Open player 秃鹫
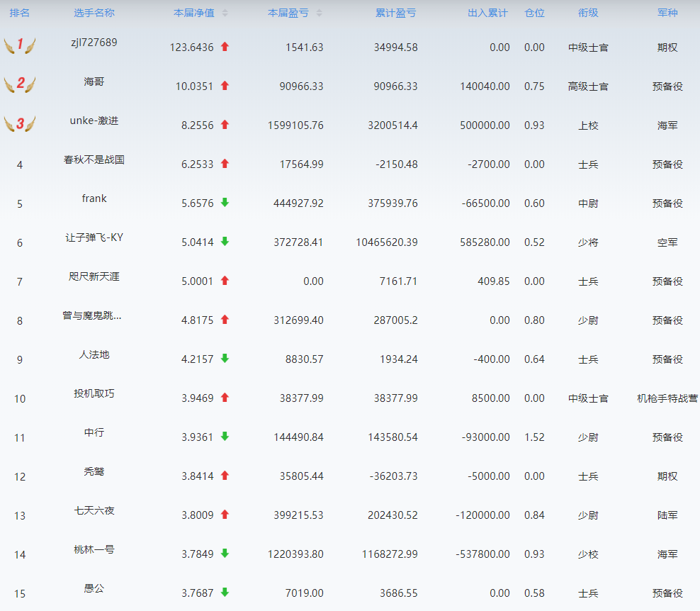700x611 pixels. [94, 471]
